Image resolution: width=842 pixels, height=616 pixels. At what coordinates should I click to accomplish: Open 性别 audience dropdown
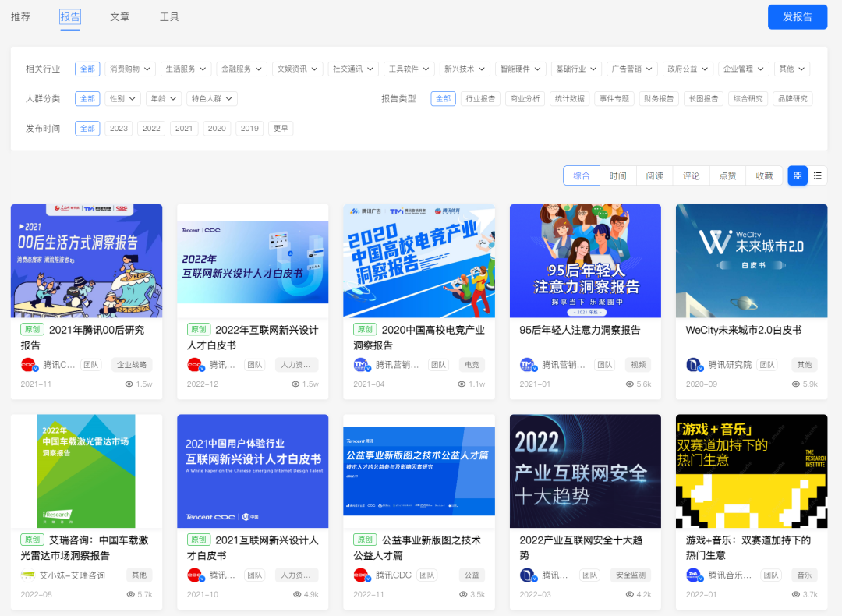[x=122, y=99]
